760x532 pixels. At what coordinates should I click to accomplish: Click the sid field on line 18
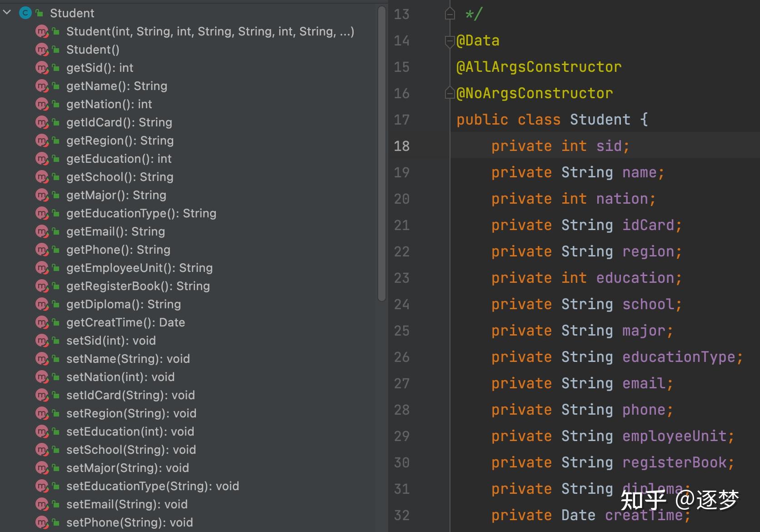[x=609, y=146]
